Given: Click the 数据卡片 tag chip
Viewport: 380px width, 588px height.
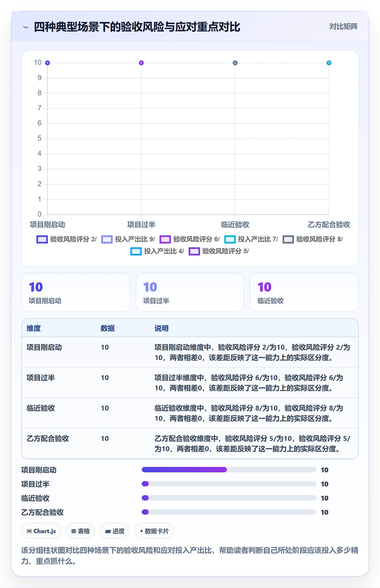Looking at the screenshot, I should tap(154, 531).
